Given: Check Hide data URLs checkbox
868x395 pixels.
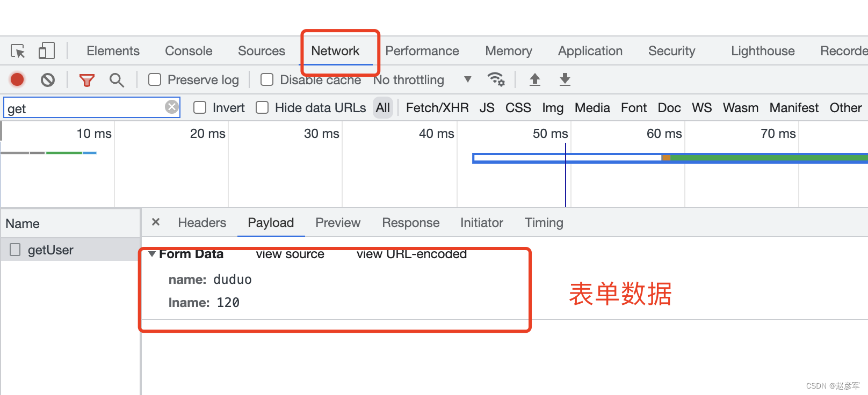Looking at the screenshot, I should (x=262, y=107).
